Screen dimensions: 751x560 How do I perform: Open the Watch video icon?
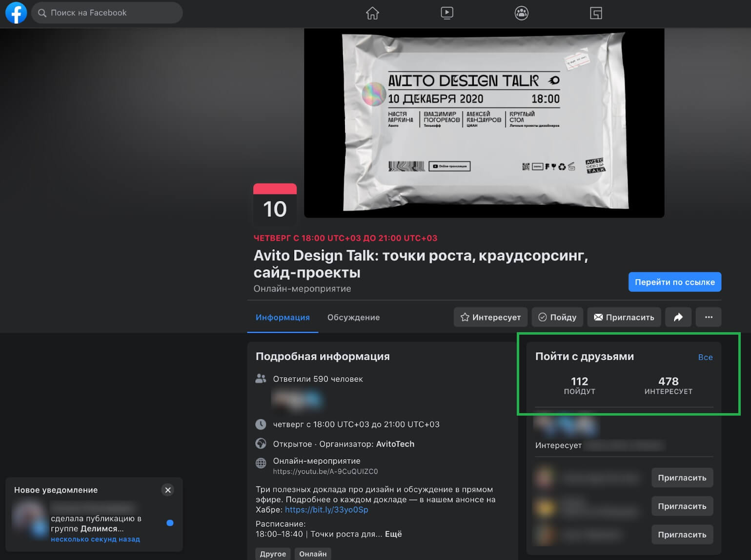tap(447, 13)
